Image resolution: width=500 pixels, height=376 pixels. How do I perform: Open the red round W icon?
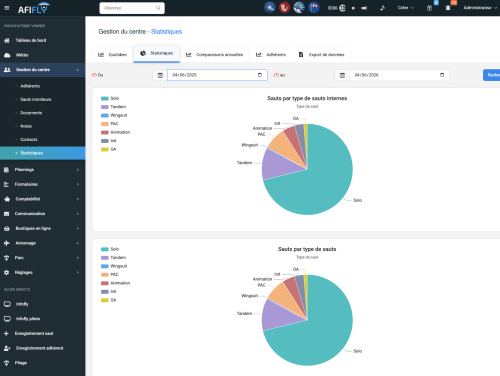284,7
